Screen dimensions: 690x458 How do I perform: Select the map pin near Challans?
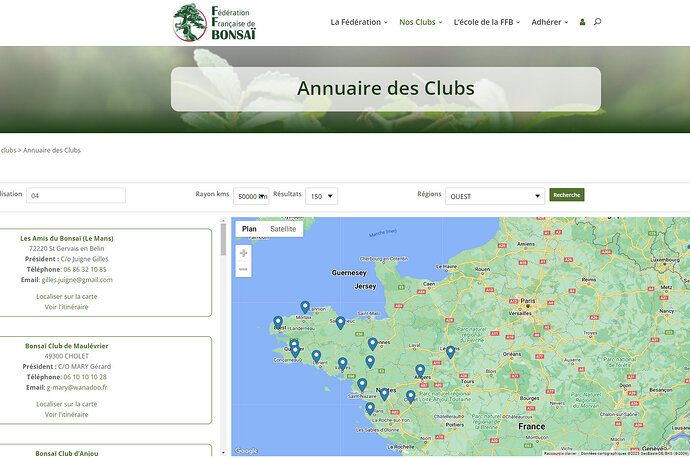[x=370, y=409]
